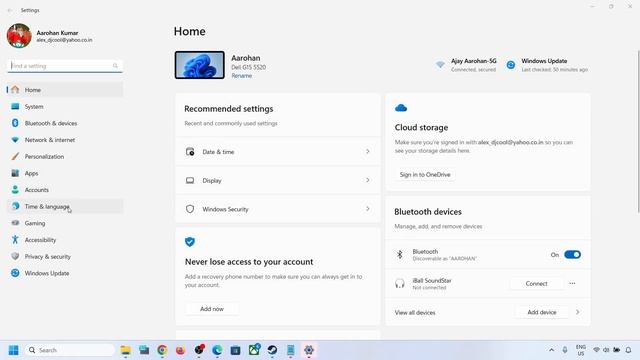Open the Apps settings category

65,173
